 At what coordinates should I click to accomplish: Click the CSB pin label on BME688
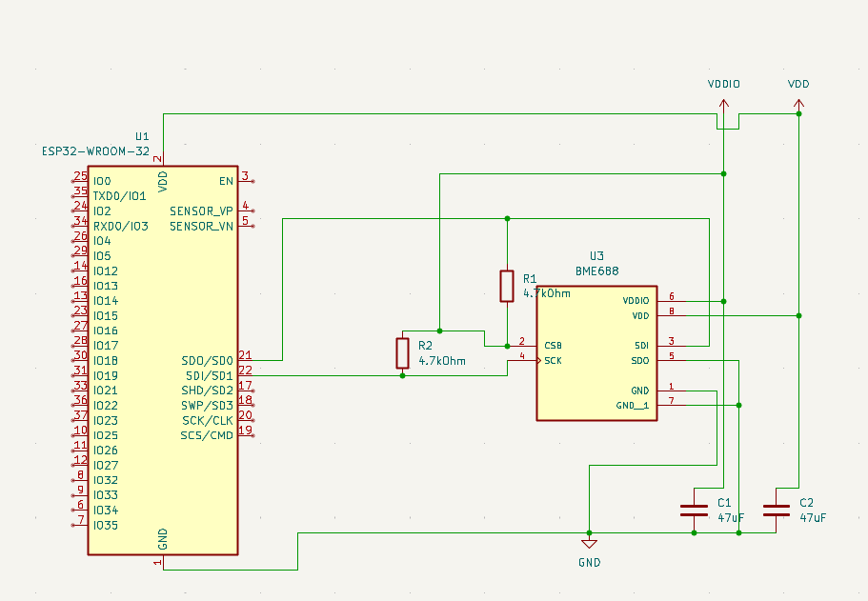553,346
